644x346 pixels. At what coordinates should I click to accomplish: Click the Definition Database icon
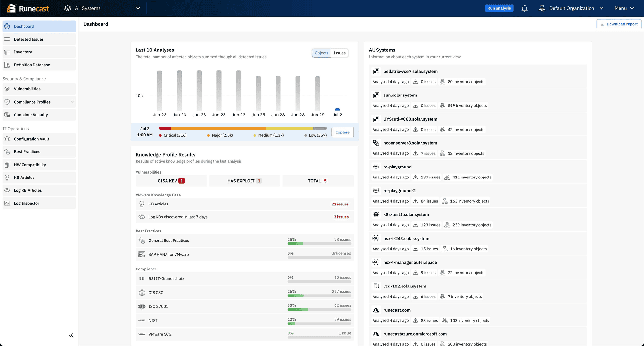click(7, 65)
